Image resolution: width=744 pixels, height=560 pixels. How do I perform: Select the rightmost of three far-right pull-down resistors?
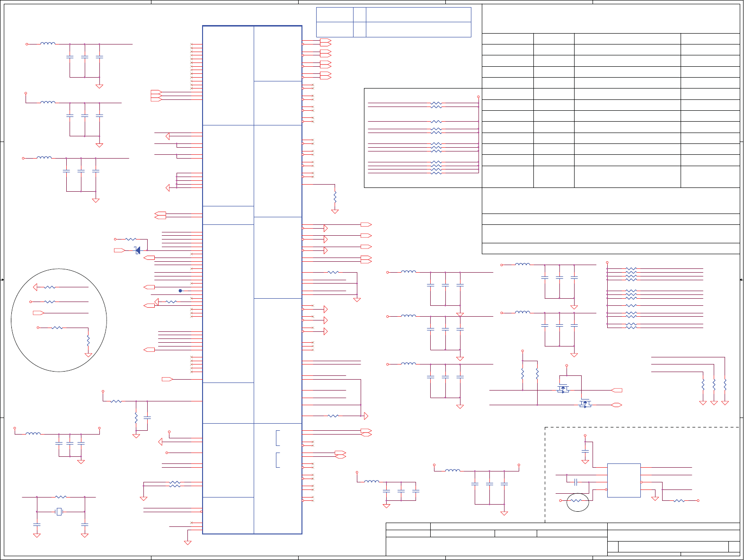pos(725,384)
